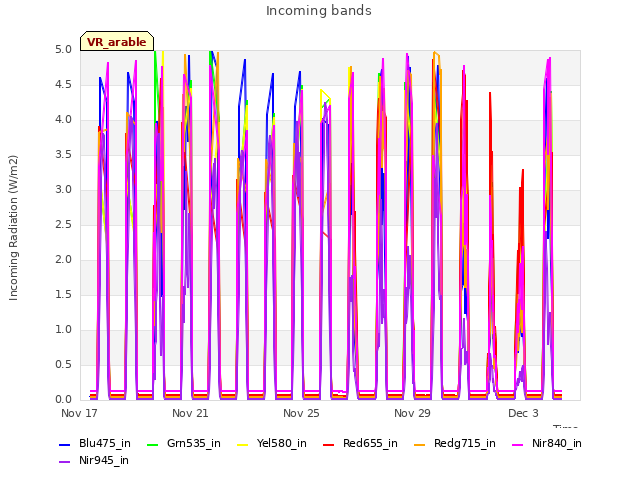
Task: Click the blue Blu475_in legend swatch
Action: pyautogui.click(x=64, y=444)
